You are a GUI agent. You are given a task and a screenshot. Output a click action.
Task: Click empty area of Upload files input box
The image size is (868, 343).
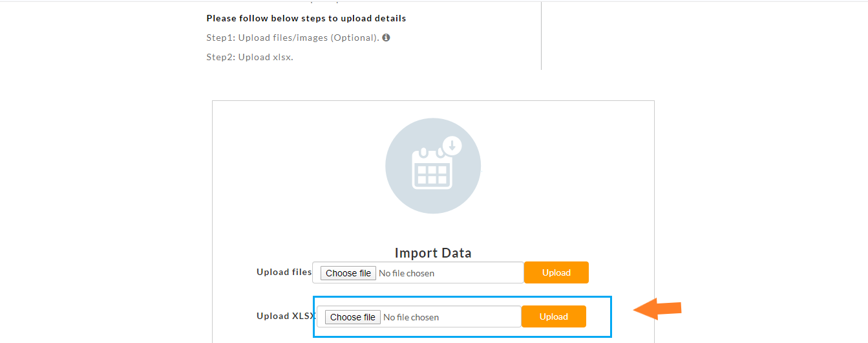coord(478,272)
